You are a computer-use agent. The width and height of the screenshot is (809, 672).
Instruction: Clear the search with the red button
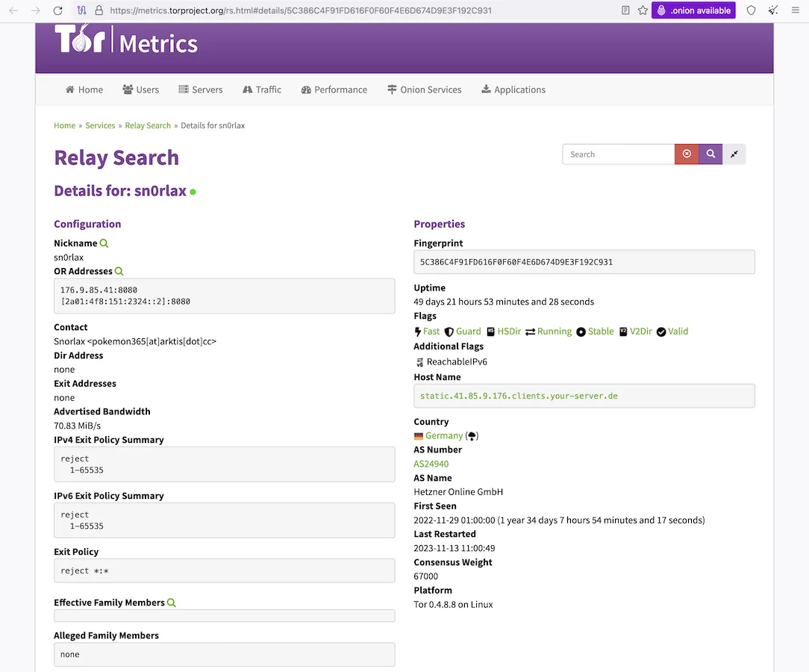coord(687,154)
